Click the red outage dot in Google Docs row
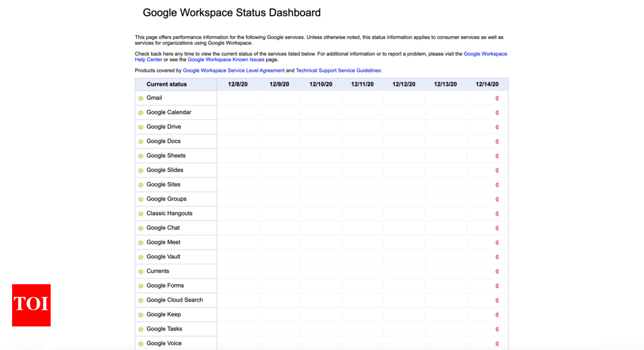The height and width of the screenshot is (350, 644). coord(497,141)
